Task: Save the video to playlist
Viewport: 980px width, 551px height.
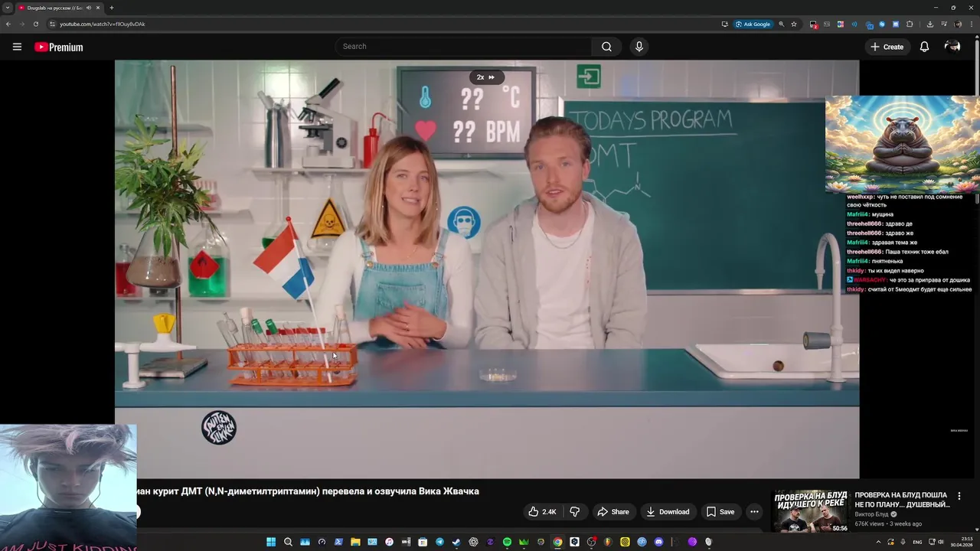Action: point(720,512)
